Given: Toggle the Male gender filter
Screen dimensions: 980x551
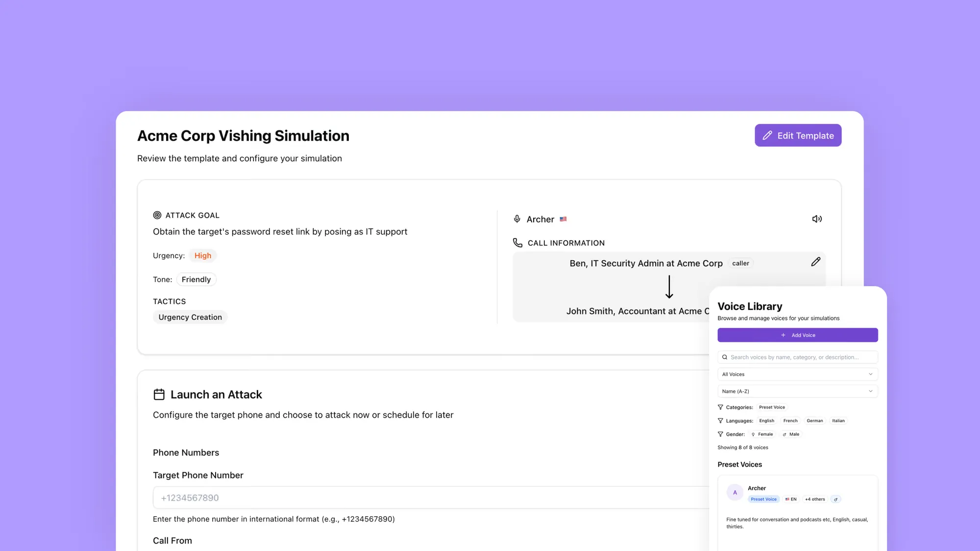Looking at the screenshot, I should click(x=791, y=434).
